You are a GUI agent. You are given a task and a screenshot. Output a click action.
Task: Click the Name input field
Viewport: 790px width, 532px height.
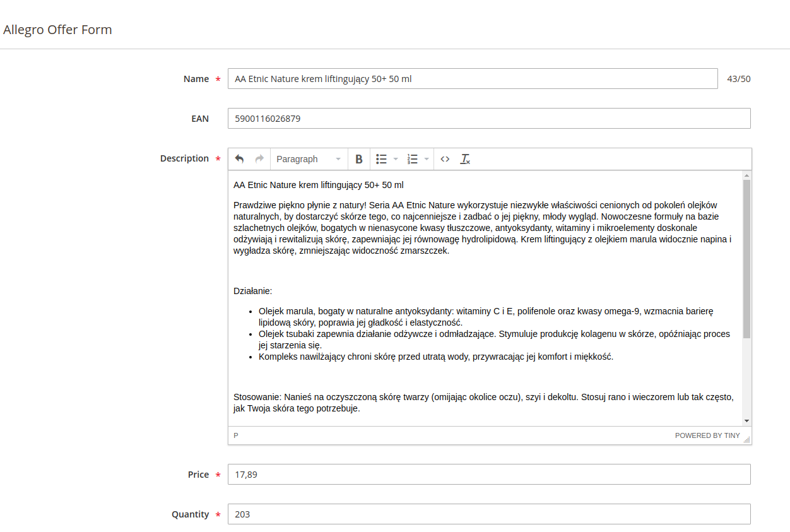tap(472, 79)
